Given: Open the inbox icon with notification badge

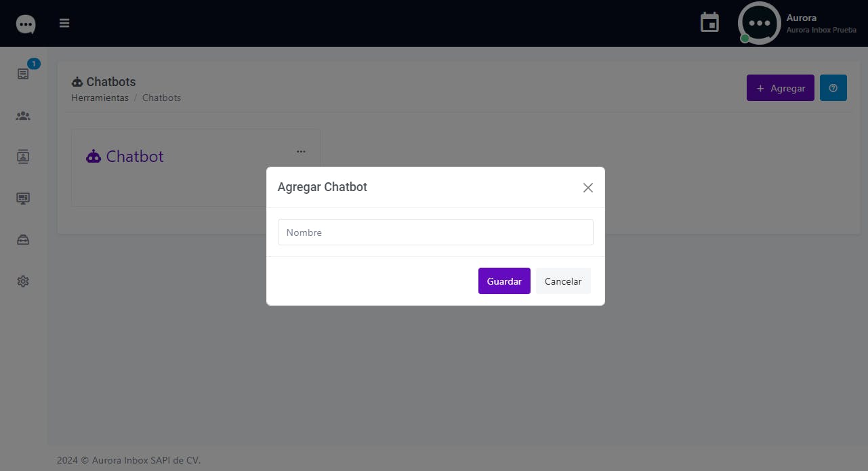Looking at the screenshot, I should [x=23, y=74].
